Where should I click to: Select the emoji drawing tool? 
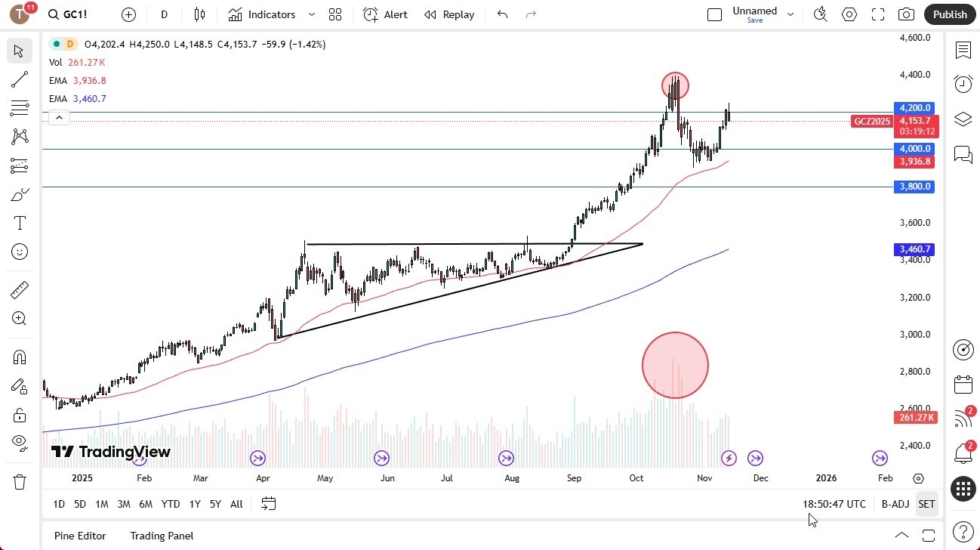[x=20, y=251]
